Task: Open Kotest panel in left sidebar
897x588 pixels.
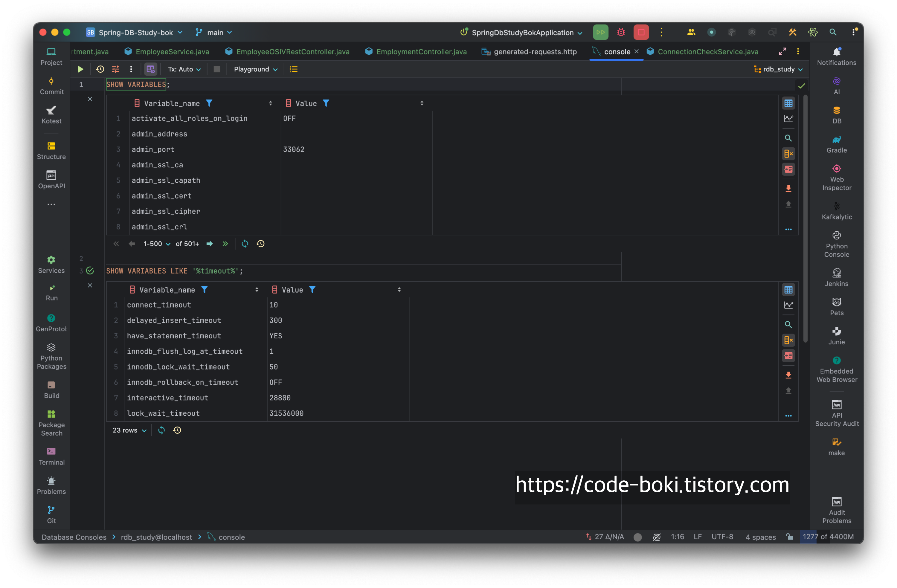Action: click(x=51, y=114)
